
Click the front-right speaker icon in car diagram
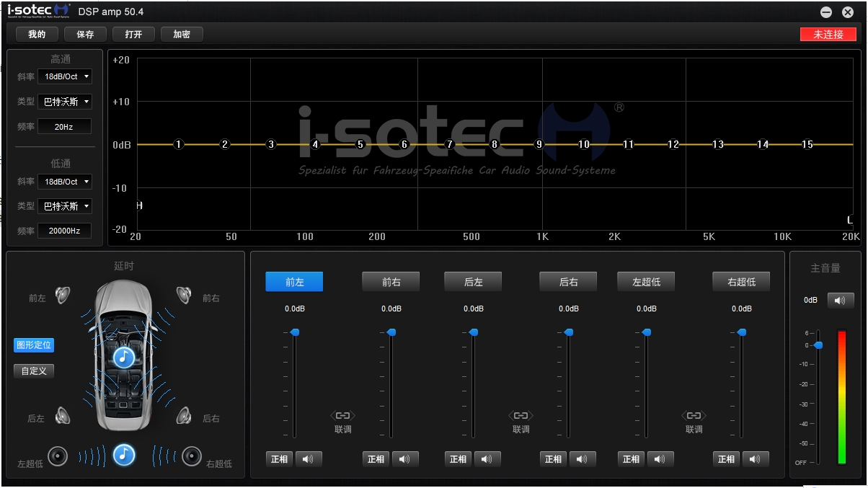pos(184,295)
